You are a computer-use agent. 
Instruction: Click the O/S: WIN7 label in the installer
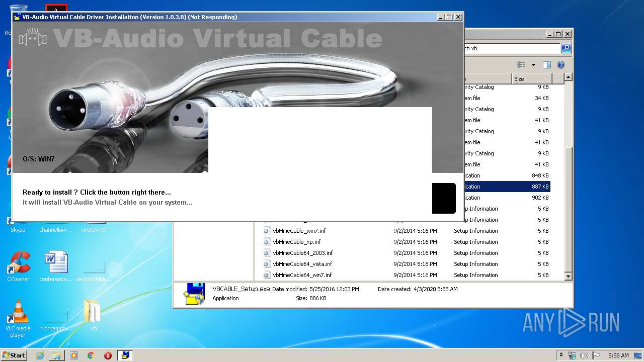coord(39,159)
